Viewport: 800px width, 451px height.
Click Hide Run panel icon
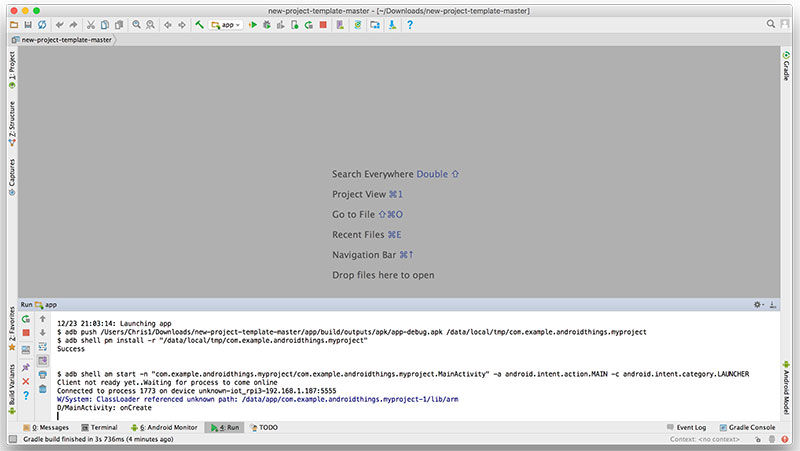(772, 305)
